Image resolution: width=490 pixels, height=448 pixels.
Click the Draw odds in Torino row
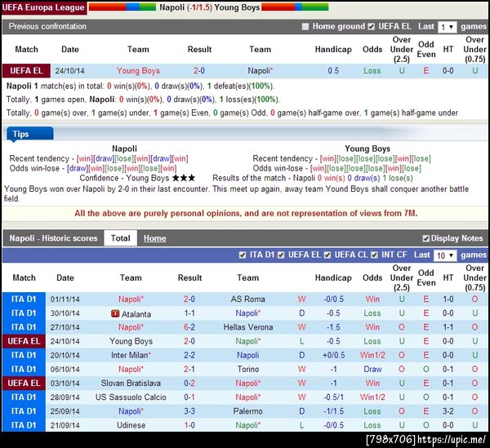click(372, 370)
